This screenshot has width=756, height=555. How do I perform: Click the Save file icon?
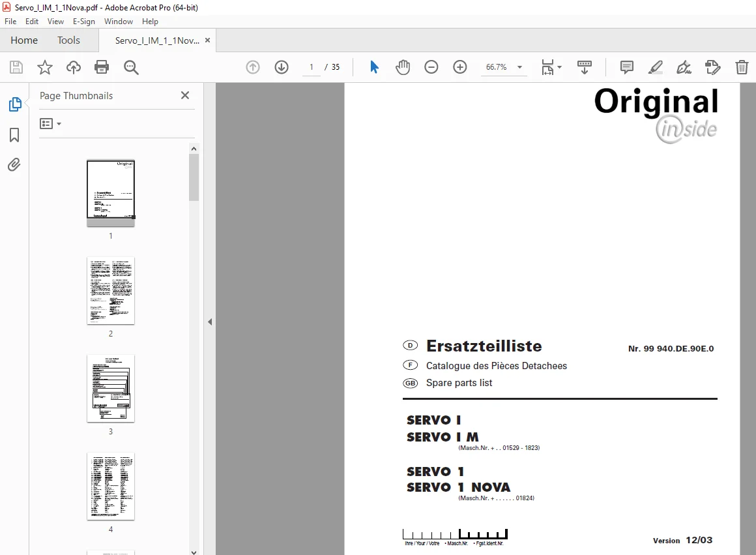[x=16, y=67]
